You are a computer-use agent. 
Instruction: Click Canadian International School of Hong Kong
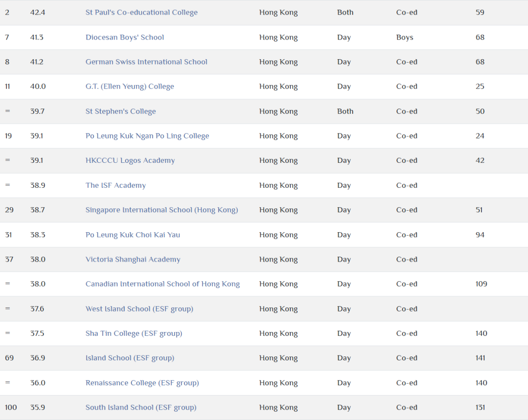click(162, 284)
